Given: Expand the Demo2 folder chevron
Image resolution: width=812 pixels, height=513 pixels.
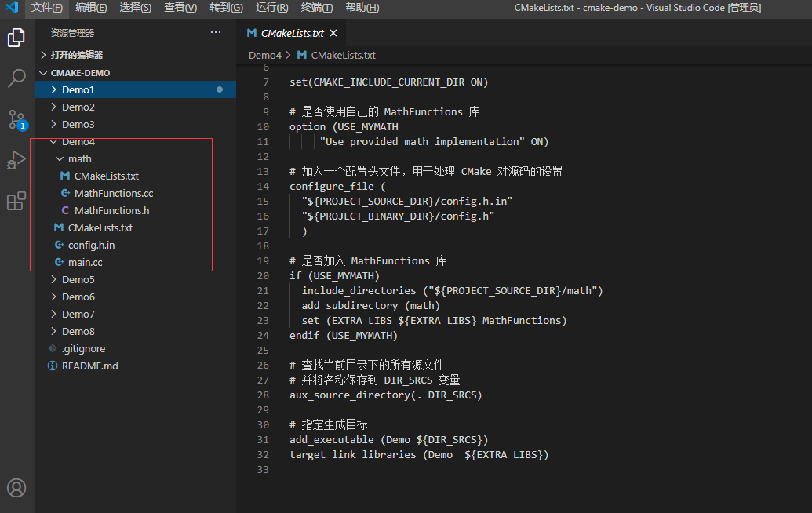Looking at the screenshot, I should 53,107.
